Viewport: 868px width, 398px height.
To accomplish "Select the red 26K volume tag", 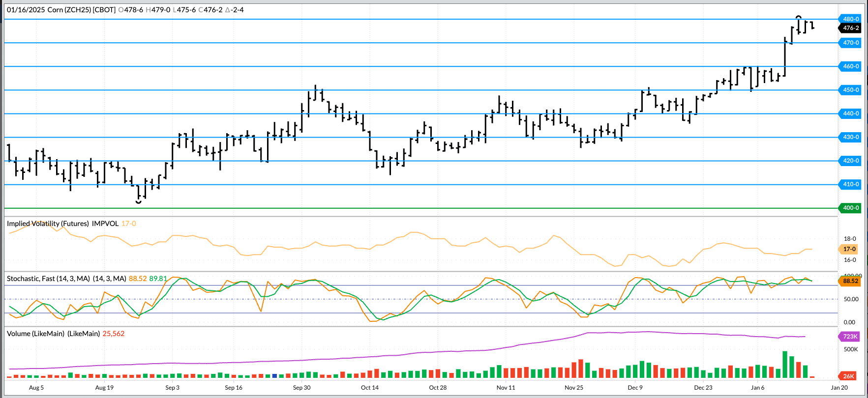I will coord(849,376).
